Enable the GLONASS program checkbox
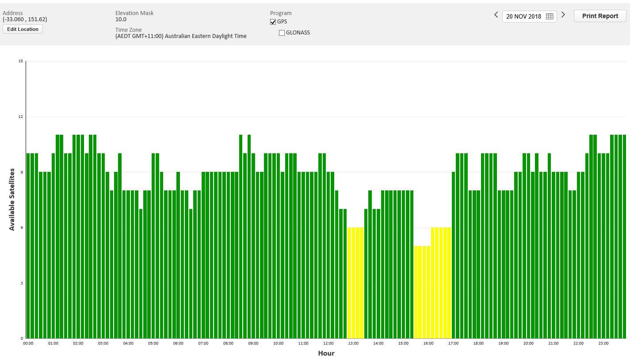 click(282, 33)
